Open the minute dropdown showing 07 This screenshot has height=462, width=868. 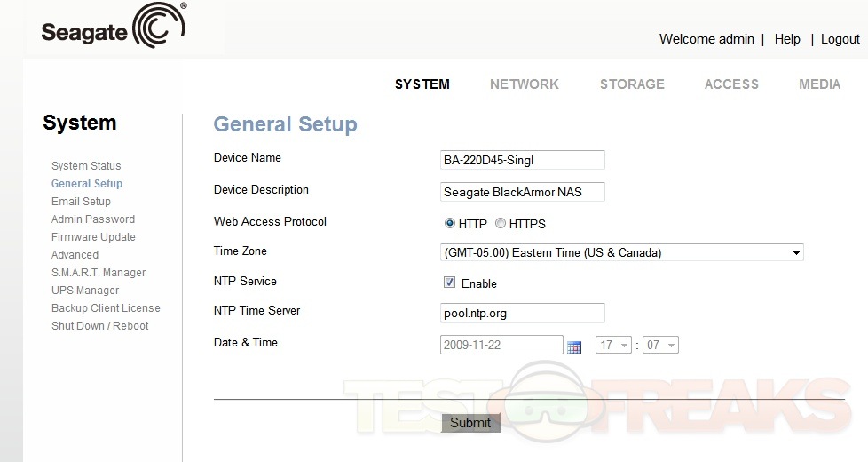(661, 345)
